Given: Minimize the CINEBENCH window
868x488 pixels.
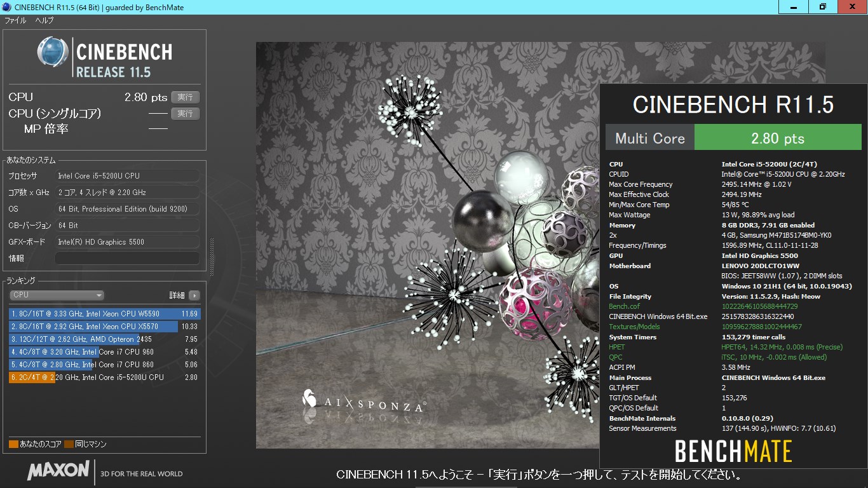Looking at the screenshot, I should 794,6.
